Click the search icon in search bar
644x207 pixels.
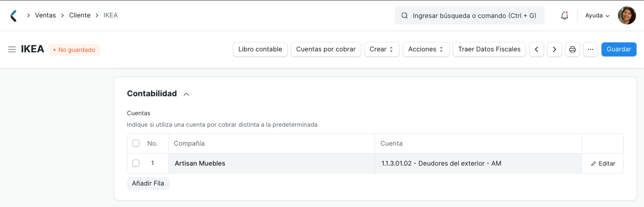(405, 15)
